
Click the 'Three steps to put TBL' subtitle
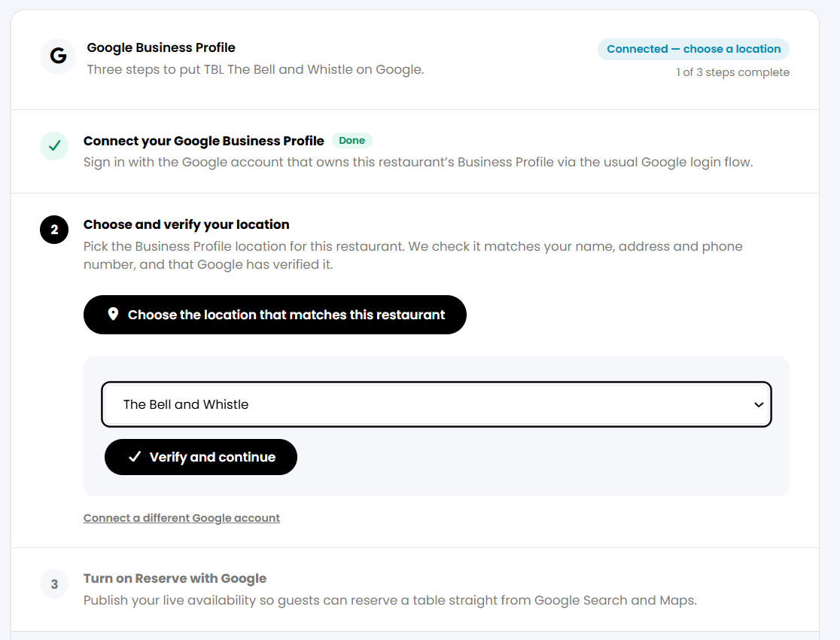(x=255, y=70)
